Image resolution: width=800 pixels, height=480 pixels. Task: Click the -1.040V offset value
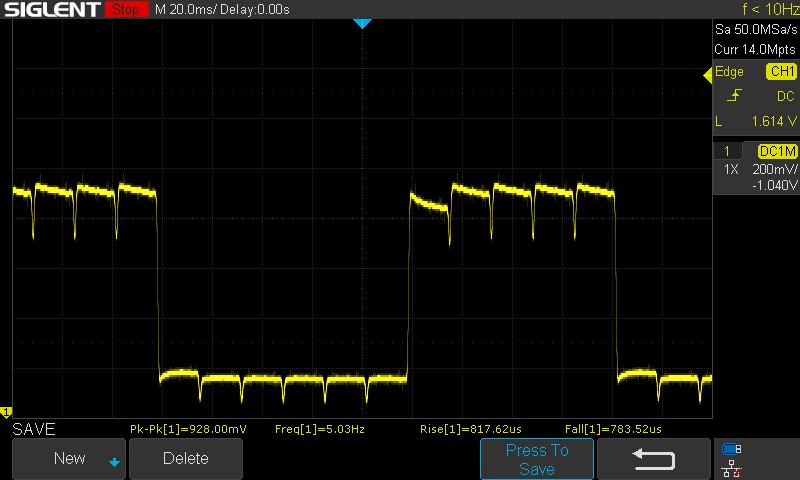[774, 185]
